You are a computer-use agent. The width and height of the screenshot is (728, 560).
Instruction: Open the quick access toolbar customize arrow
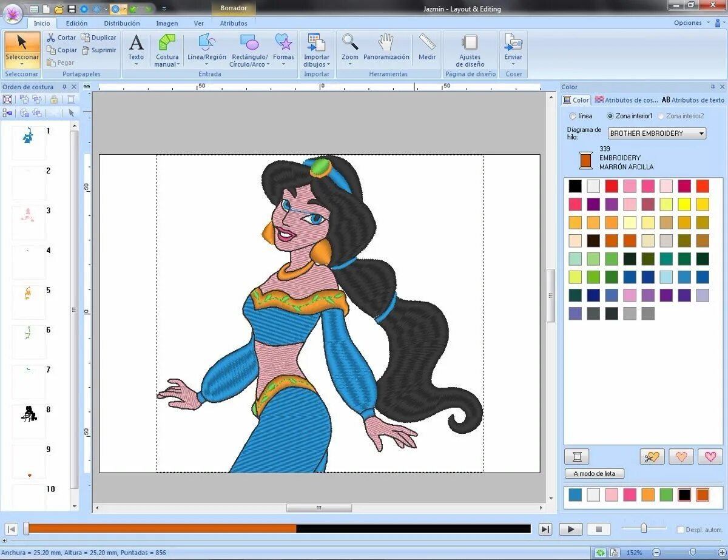tap(164, 9)
